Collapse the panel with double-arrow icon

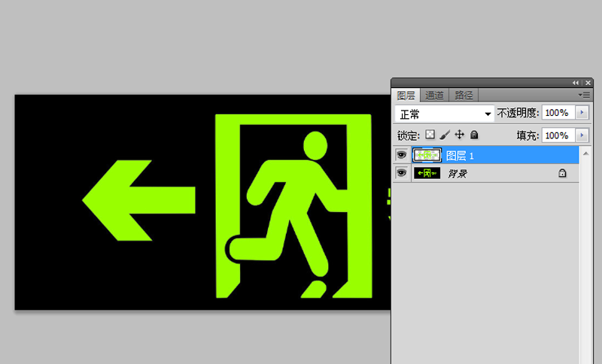click(575, 83)
